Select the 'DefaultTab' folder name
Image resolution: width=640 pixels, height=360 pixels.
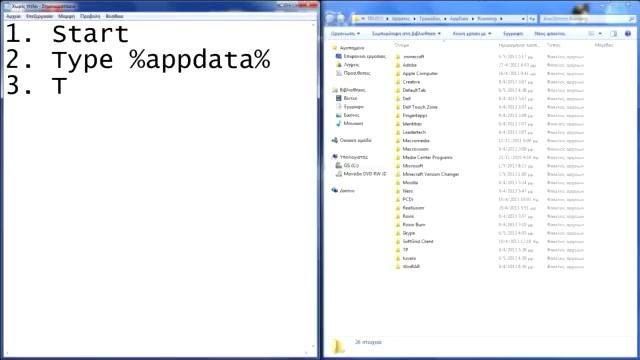click(414, 90)
